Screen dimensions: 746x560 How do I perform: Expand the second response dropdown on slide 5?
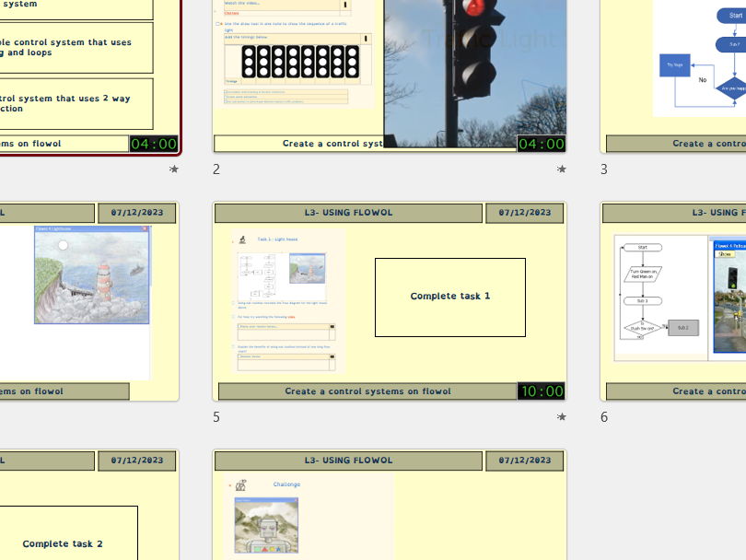[x=331, y=356]
